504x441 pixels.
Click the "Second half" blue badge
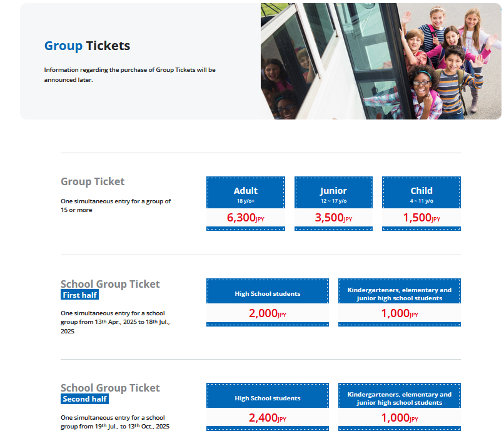[85, 399]
